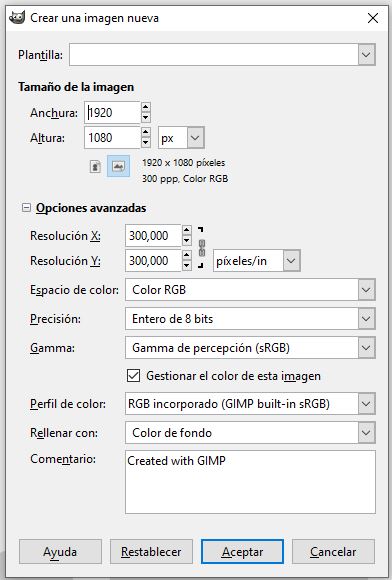Click the Cancelar button
Image resolution: width=392 pixels, height=580 pixels.
(333, 552)
